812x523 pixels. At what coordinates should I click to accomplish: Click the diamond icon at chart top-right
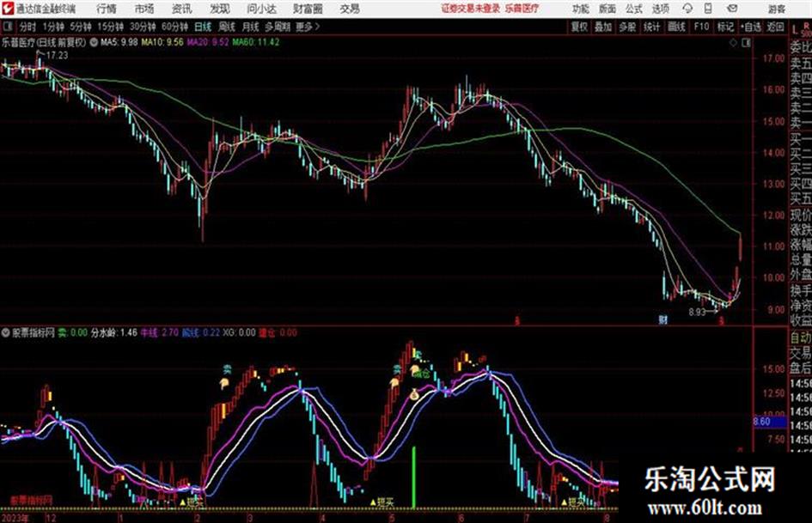coord(733,43)
